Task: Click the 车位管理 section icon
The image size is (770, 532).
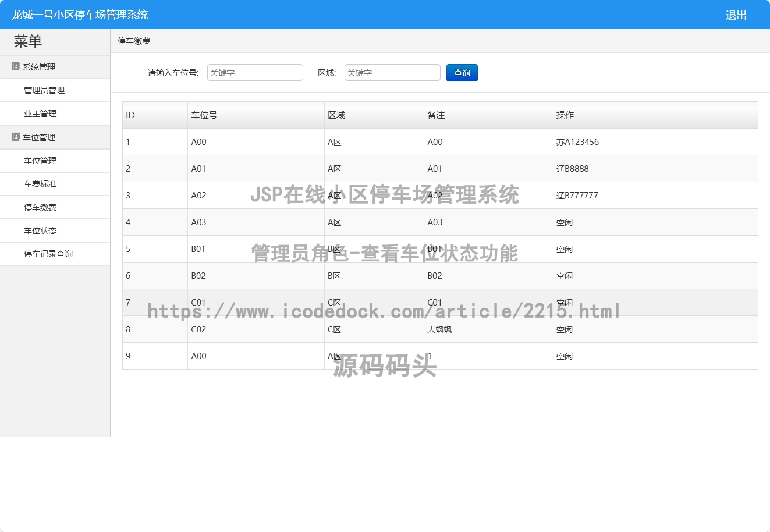Action: 16,137
